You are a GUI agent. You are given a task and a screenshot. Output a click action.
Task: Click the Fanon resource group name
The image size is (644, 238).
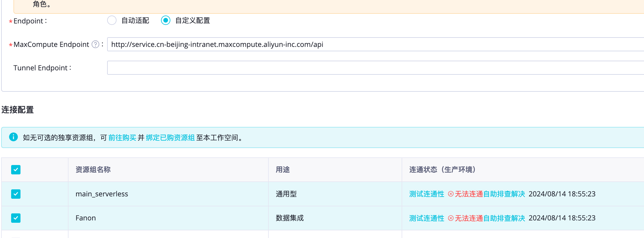point(86,218)
